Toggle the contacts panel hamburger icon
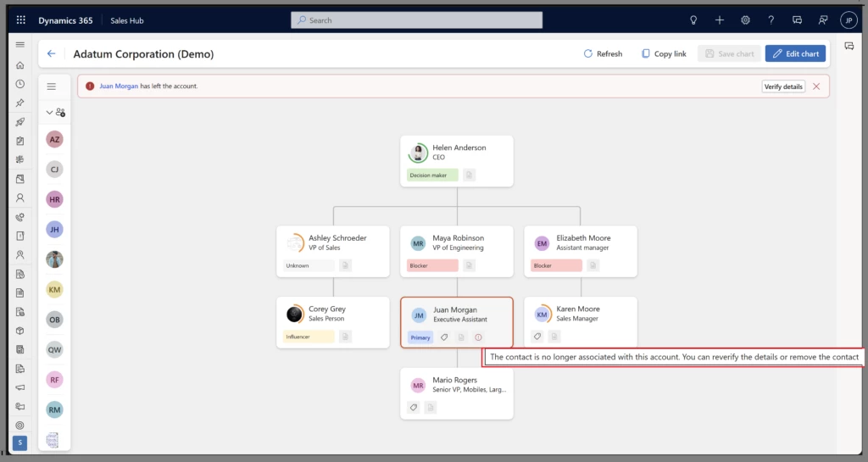 (52, 86)
